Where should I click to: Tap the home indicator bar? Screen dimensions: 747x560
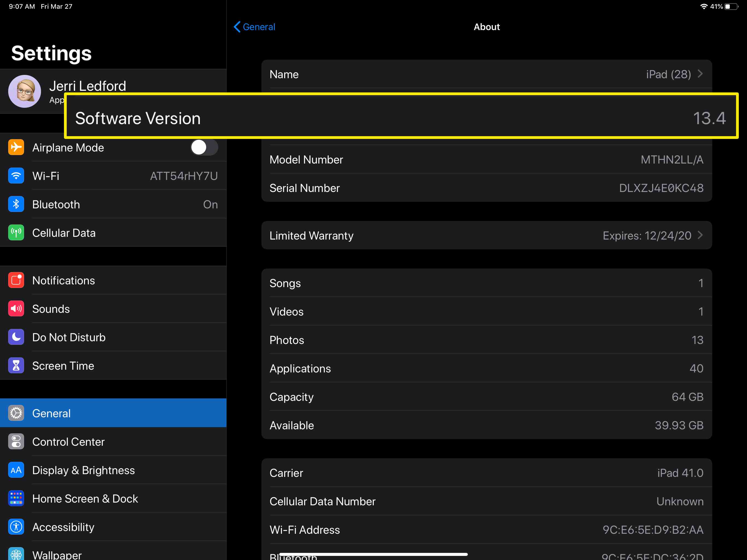(373, 554)
